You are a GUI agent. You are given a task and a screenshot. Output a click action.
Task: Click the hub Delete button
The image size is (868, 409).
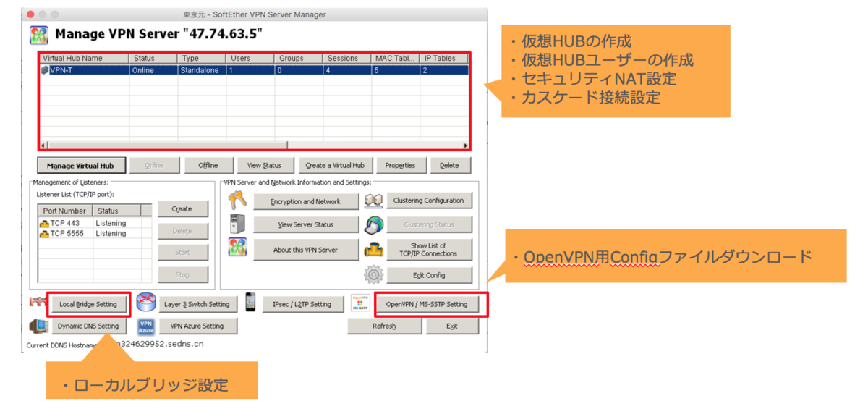coord(449,165)
